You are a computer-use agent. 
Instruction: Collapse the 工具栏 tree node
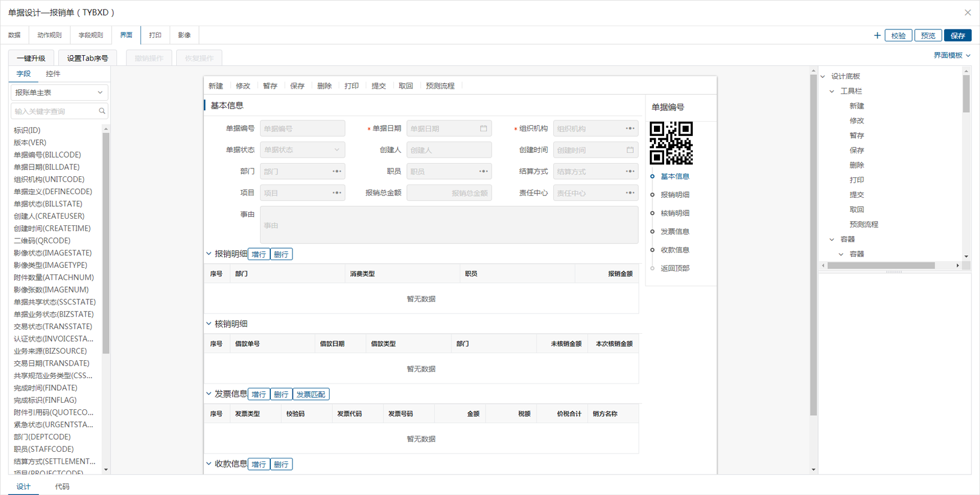pyautogui.click(x=832, y=91)
